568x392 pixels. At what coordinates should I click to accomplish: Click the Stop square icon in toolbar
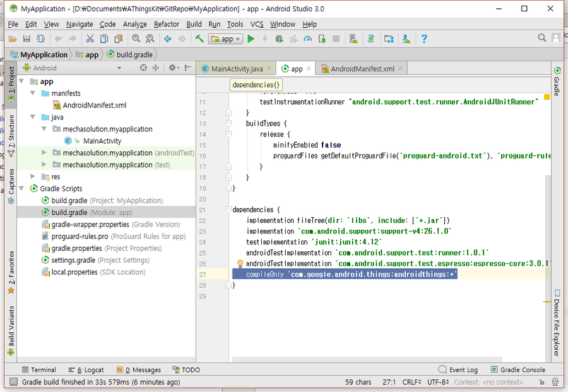336,39
